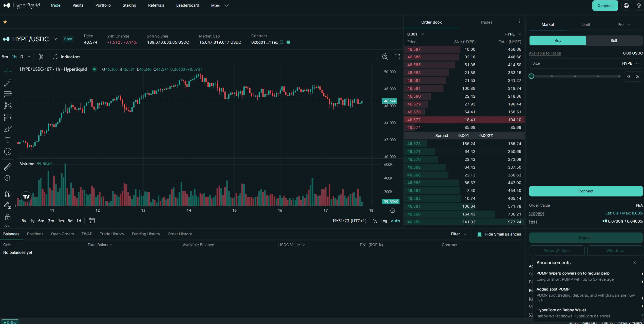
Task: Open the Trade History tab
Action: pos(112,234)
